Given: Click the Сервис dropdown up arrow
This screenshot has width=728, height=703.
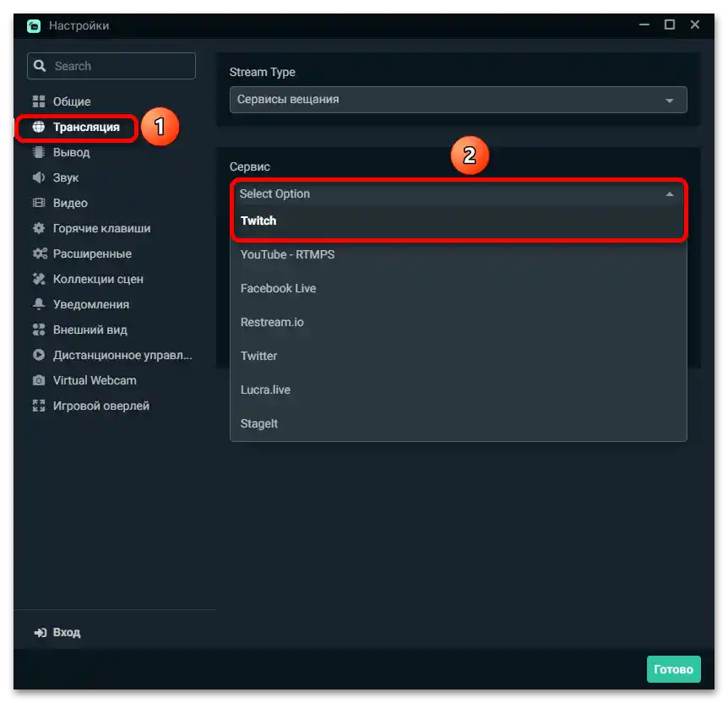Looking at the screenshot, I should click(669, 193).
